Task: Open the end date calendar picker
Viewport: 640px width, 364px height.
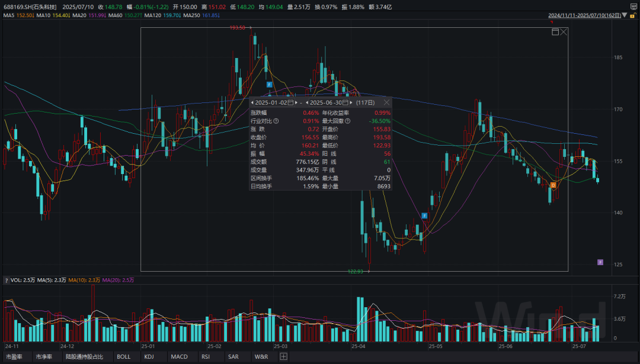Action: (345, 102)
